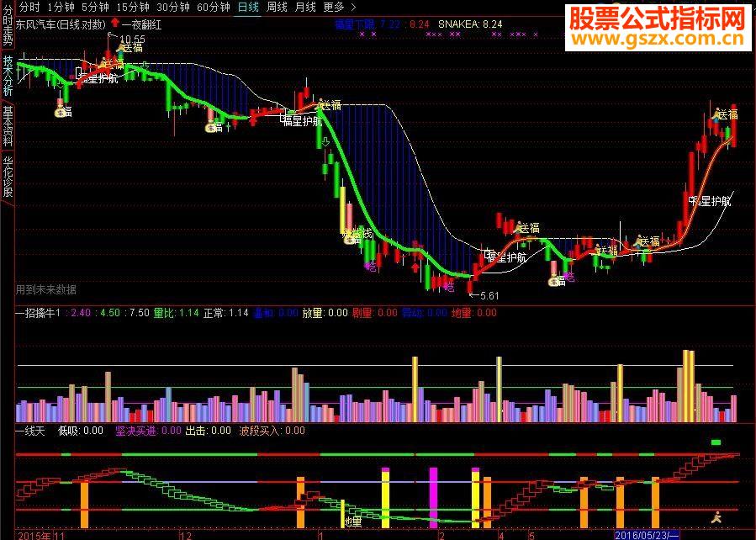Click the 坚决买进 label
Viewport: 756px width, 540px height.
(136, 431)
